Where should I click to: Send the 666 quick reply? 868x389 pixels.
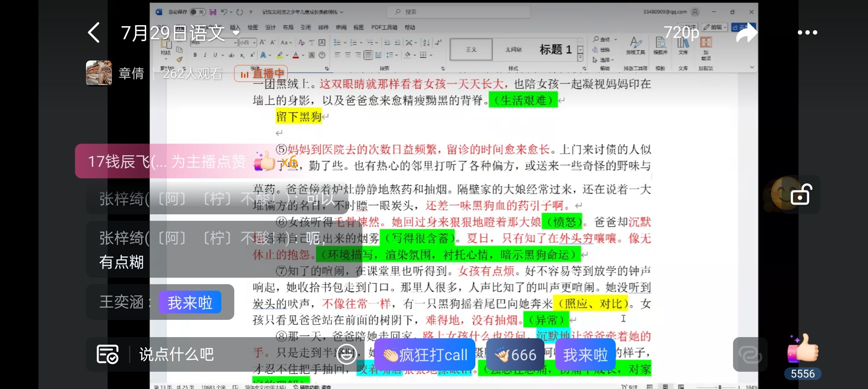515,355
